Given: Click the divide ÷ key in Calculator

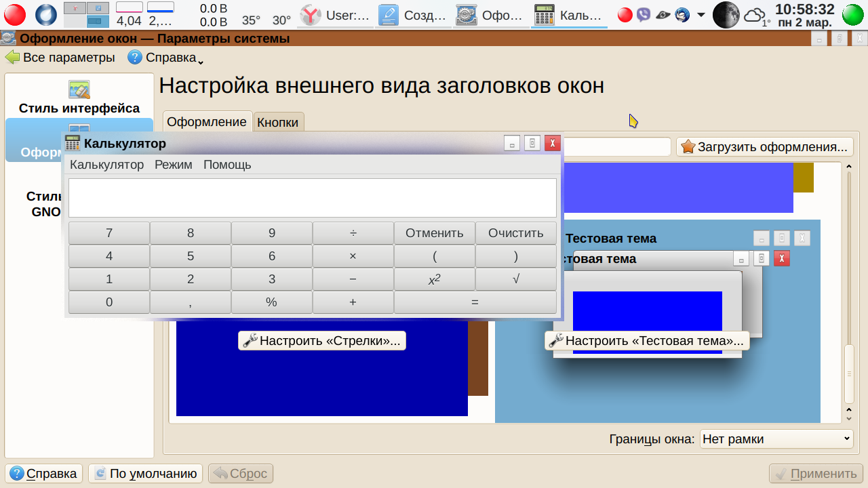Looking at the screenshot, I should 353,233.
